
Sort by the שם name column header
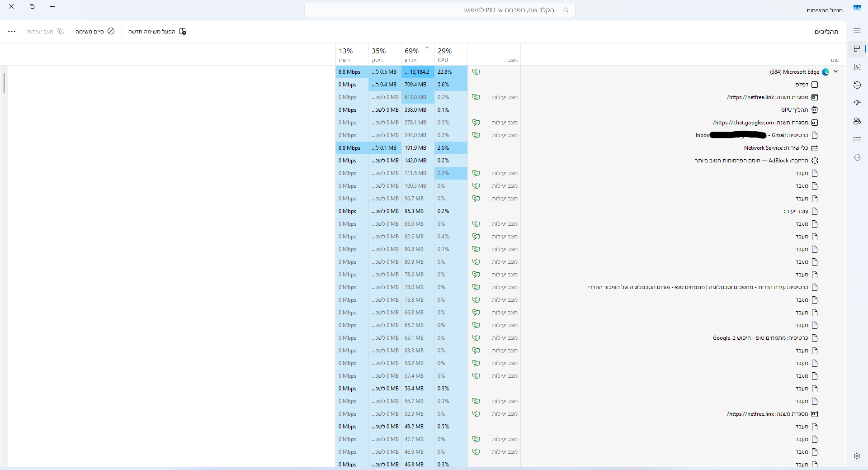(683, 55)
